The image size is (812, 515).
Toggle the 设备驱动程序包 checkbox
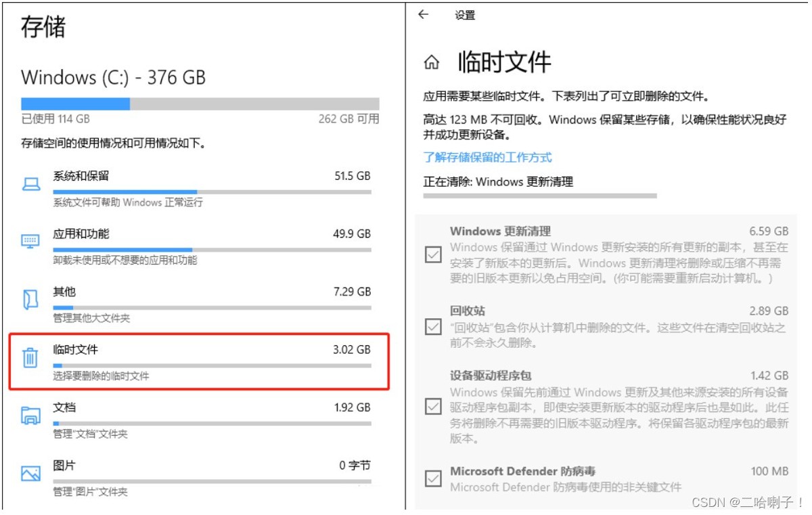(433, 406)
